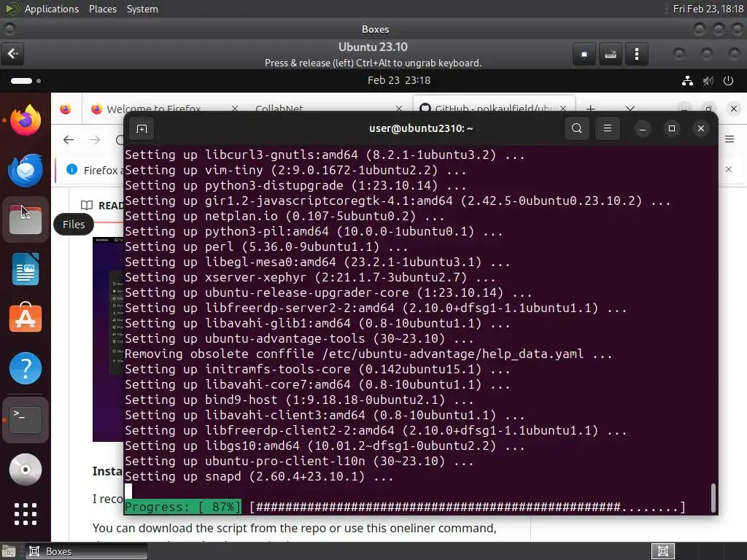This screenshot has width=747, height=560.
Task: Open the guest network status icon
Action: [687, 80]
